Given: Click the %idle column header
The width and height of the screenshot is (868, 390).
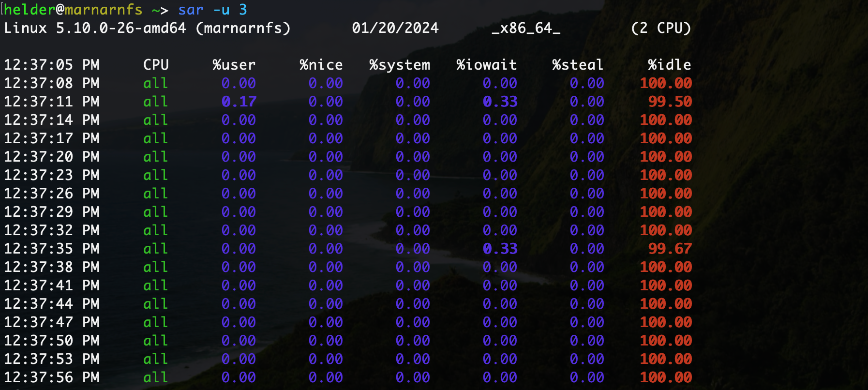Looking at the screenshot, I should 670,65.
